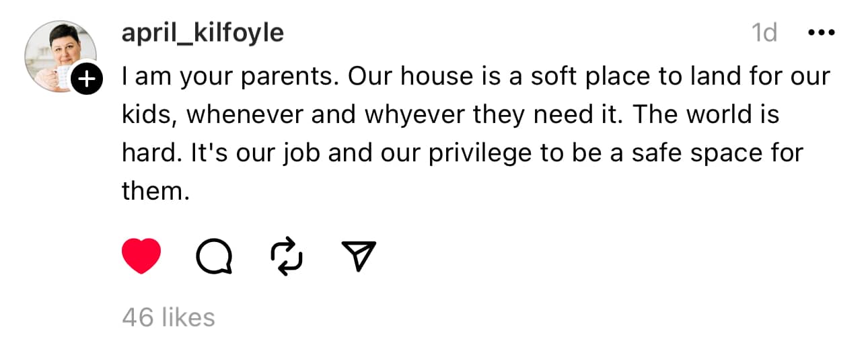Open the reply comment bubble icon

215,257
